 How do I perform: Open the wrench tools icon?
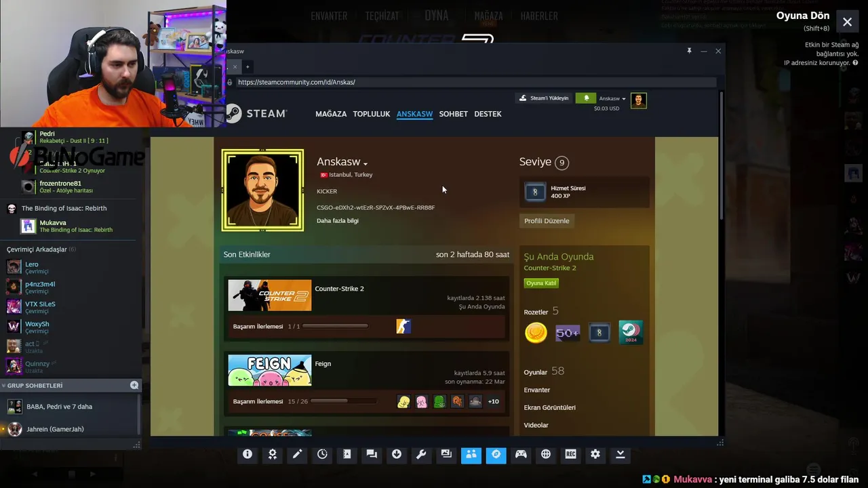pyautogui.click(x=421, y=454)
